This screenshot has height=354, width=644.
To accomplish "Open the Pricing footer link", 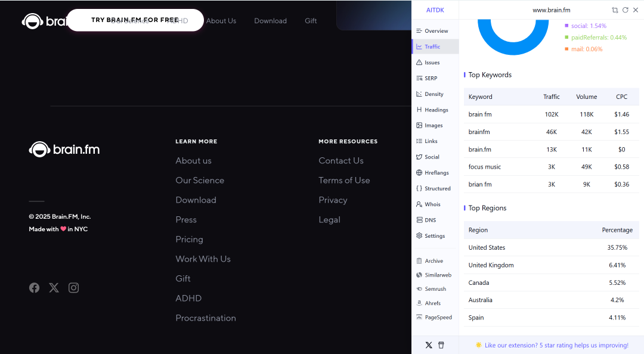I will tap(190, 240).
